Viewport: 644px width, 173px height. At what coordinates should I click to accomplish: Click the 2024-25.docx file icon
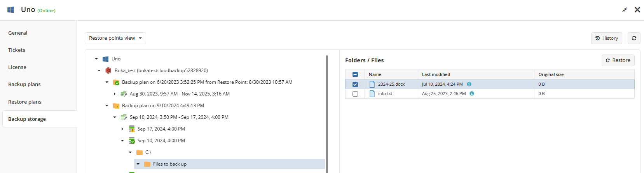pos(372,84)
